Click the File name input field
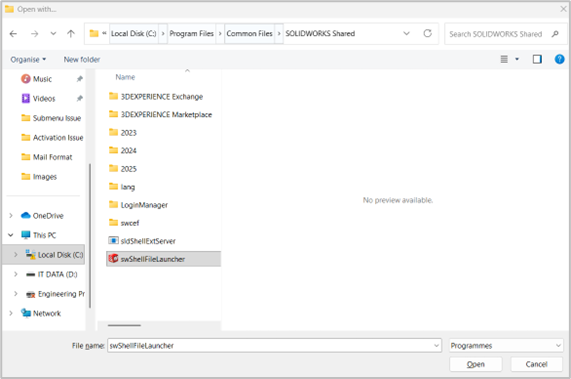This screenshot has height=379, width=571. coord(274,346)
